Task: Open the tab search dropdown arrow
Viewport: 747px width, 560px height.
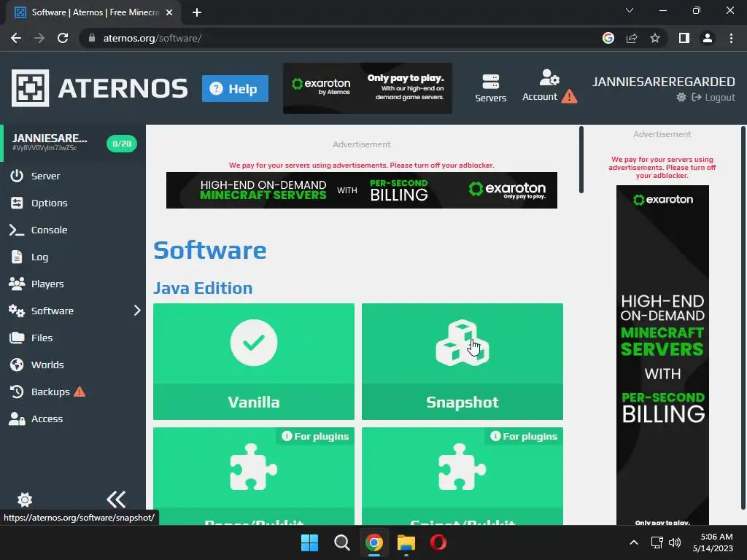Action: [x=630, y=10]
